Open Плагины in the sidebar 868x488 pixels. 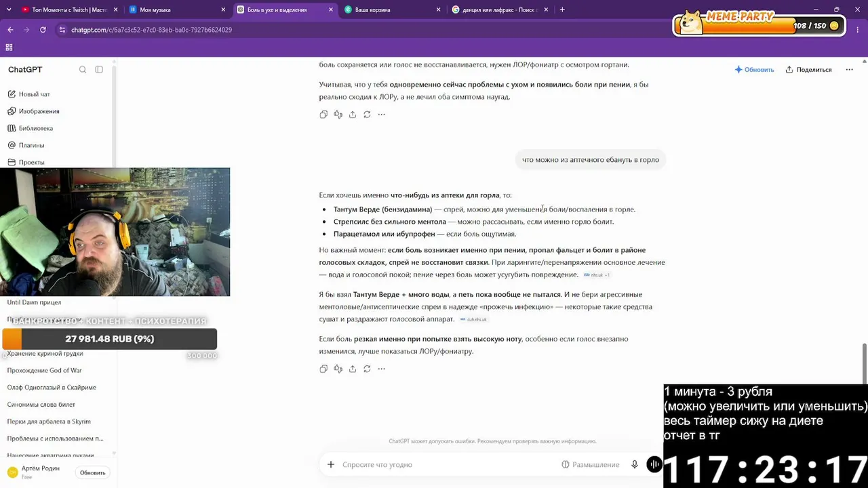coord(31,145)
